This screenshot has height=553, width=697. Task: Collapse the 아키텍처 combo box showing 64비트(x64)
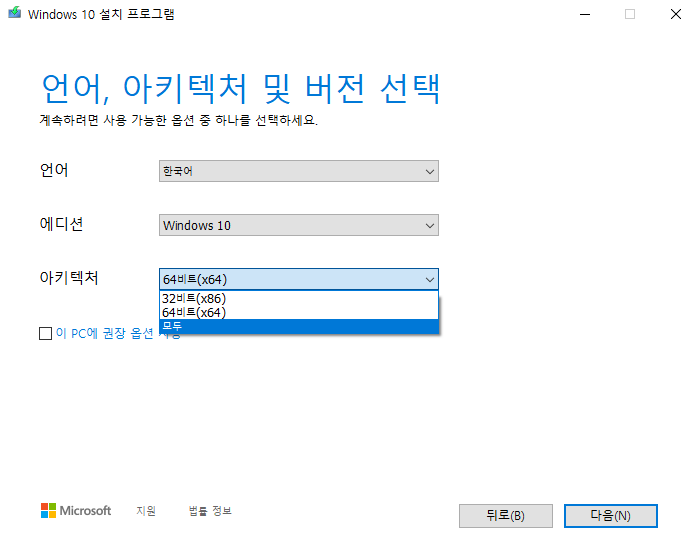[x=299, y=279]
